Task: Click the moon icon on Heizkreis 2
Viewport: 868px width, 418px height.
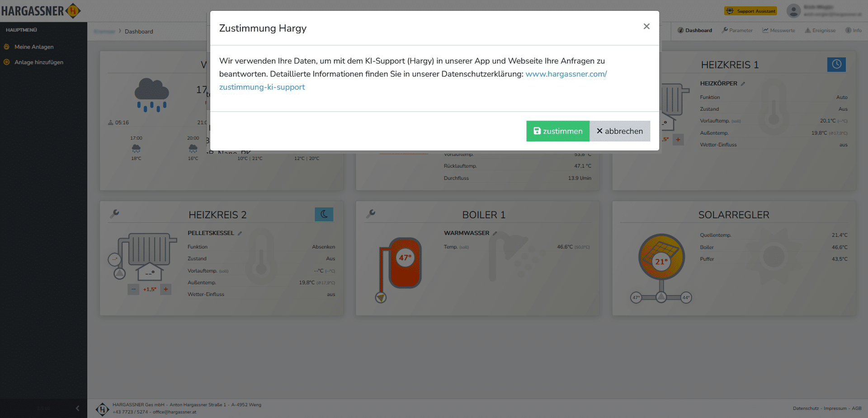Action: click(x=324, y=214)
